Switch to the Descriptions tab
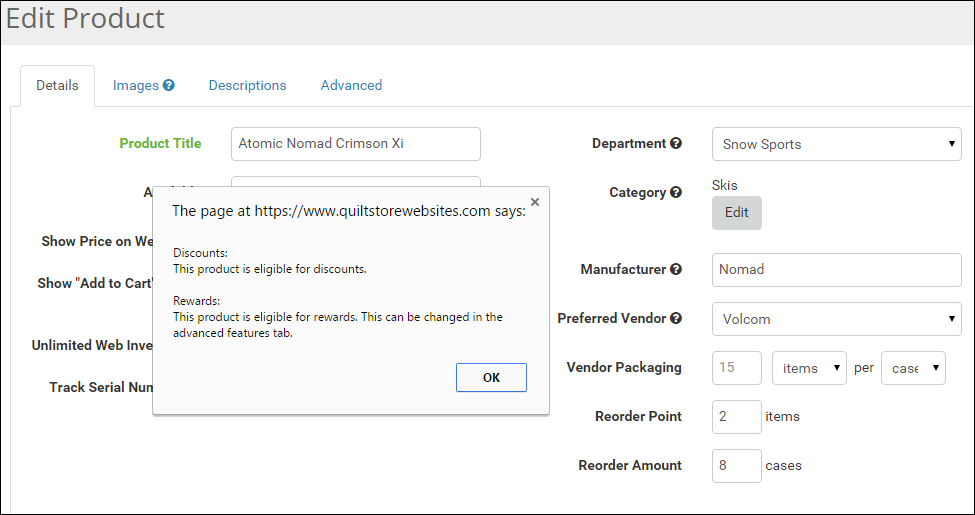 coord(247,85)
